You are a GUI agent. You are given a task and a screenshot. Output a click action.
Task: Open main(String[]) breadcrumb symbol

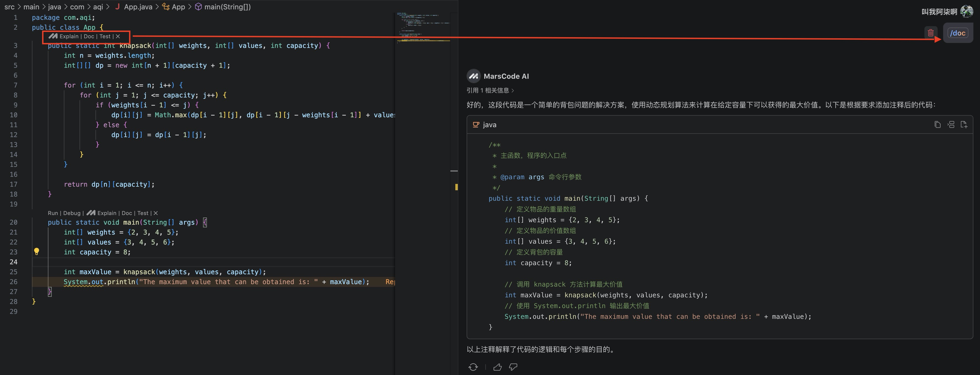tap(227, 7)
